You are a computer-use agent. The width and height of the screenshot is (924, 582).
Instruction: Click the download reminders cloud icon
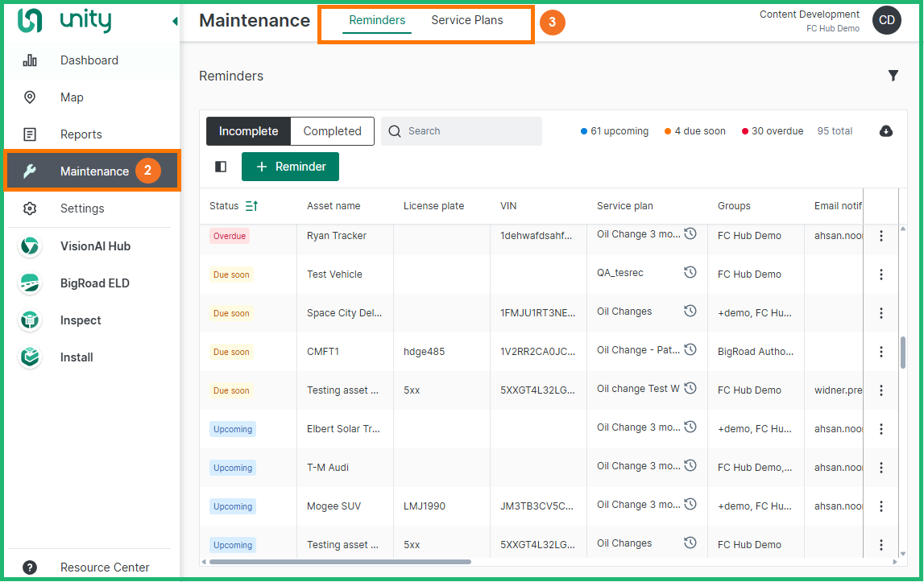(886, 131)
